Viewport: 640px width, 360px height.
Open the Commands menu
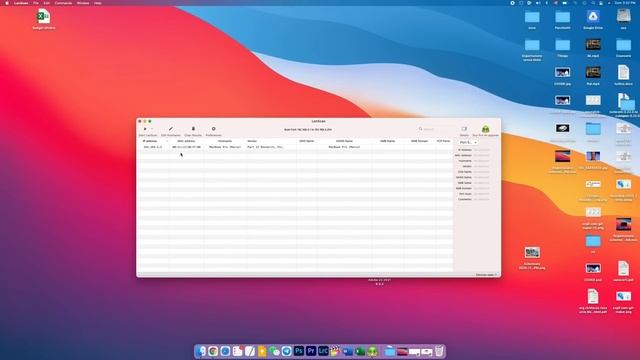click(x=63, y=3)
